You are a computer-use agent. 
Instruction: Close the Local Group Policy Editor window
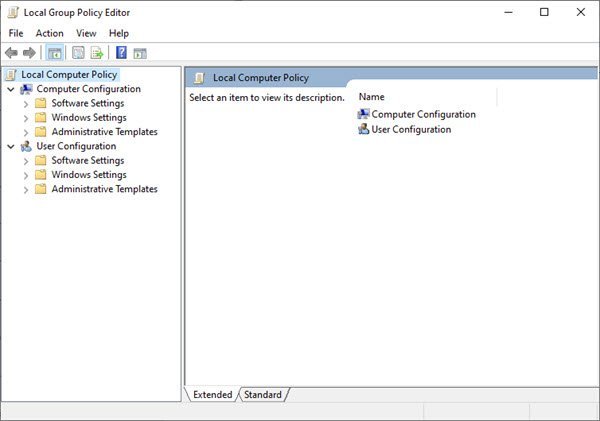click(580, 12)
